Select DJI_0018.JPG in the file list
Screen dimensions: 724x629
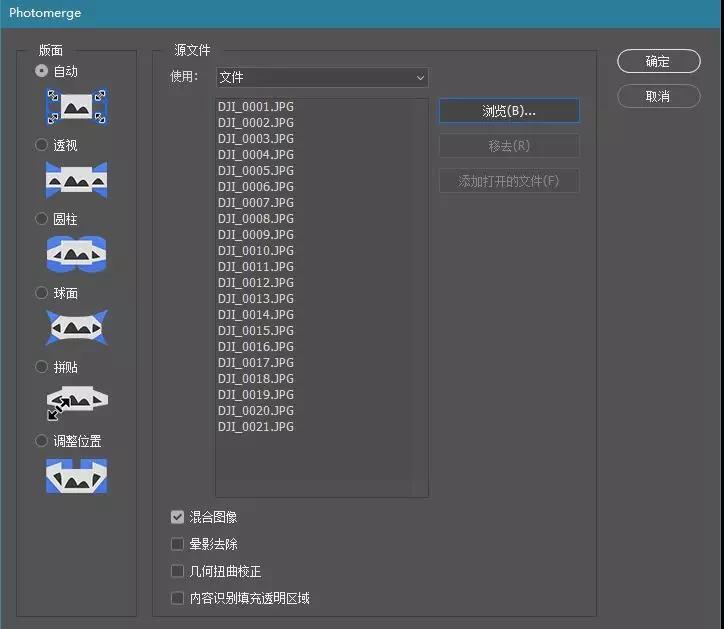coord(256,379)
